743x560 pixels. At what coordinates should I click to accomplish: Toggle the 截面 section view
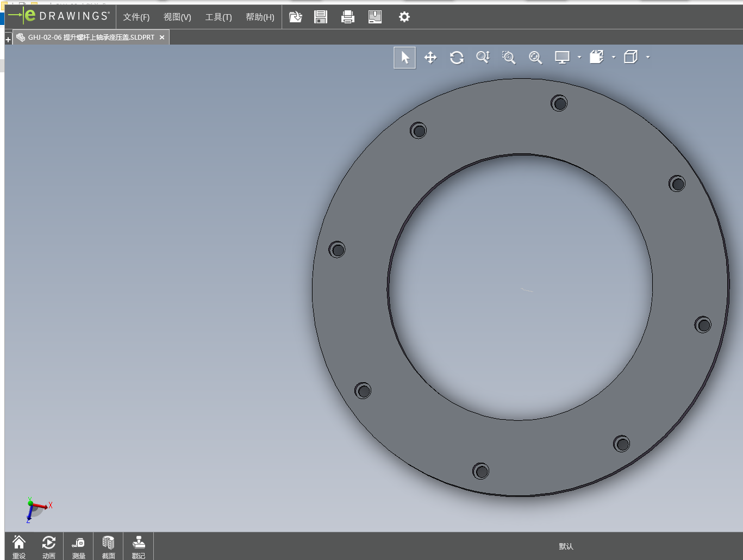109,546
